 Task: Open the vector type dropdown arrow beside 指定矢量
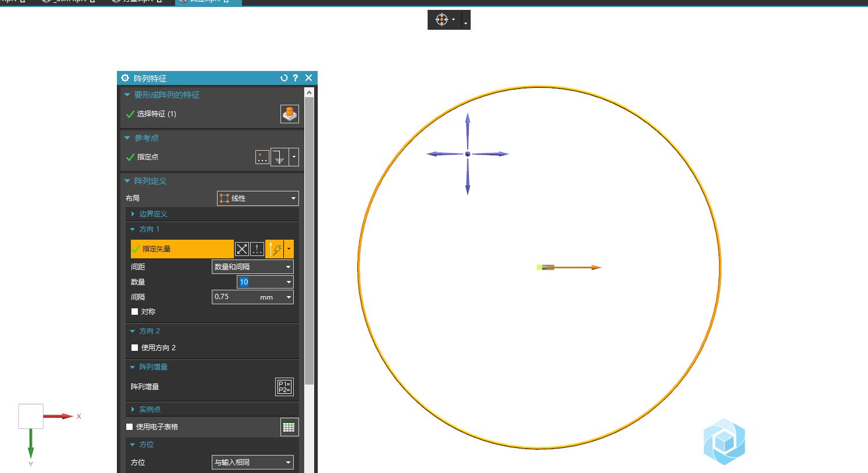(289, 249)
